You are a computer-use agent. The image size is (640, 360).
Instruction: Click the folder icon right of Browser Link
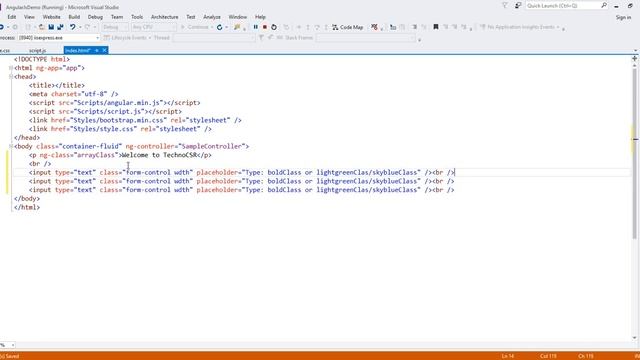[x=237, y=27]
